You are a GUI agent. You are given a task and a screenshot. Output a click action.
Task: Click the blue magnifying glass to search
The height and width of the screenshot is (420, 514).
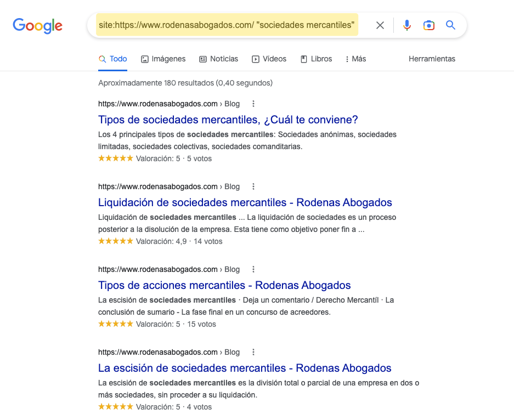450,25
